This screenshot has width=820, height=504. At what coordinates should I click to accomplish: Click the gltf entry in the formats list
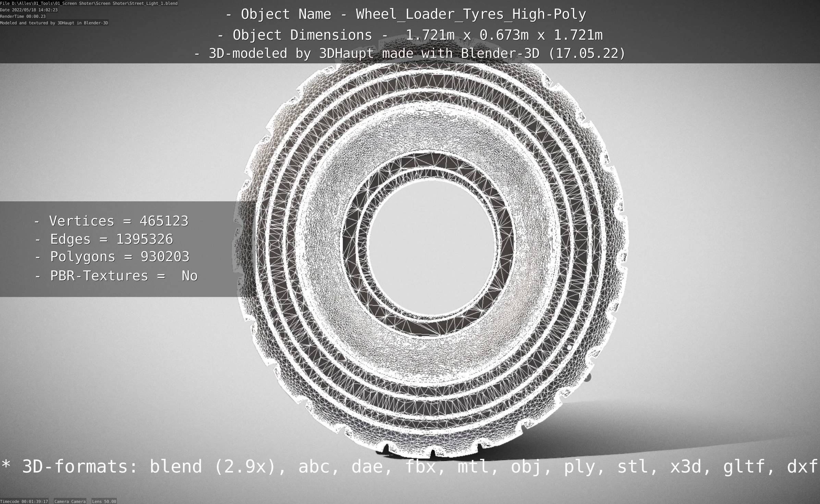744,466
